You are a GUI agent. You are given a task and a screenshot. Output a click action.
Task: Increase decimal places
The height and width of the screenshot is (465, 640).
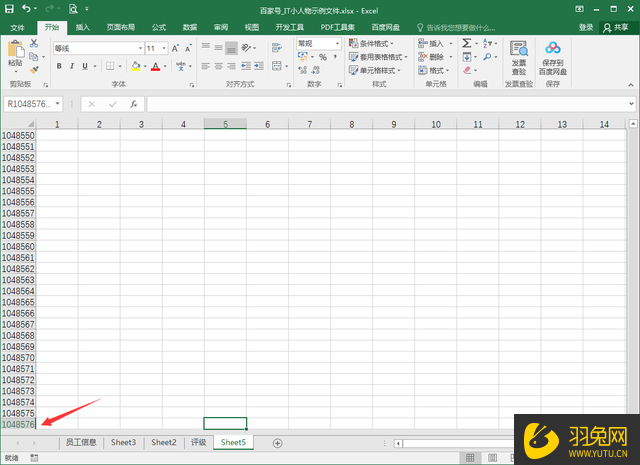302,70
